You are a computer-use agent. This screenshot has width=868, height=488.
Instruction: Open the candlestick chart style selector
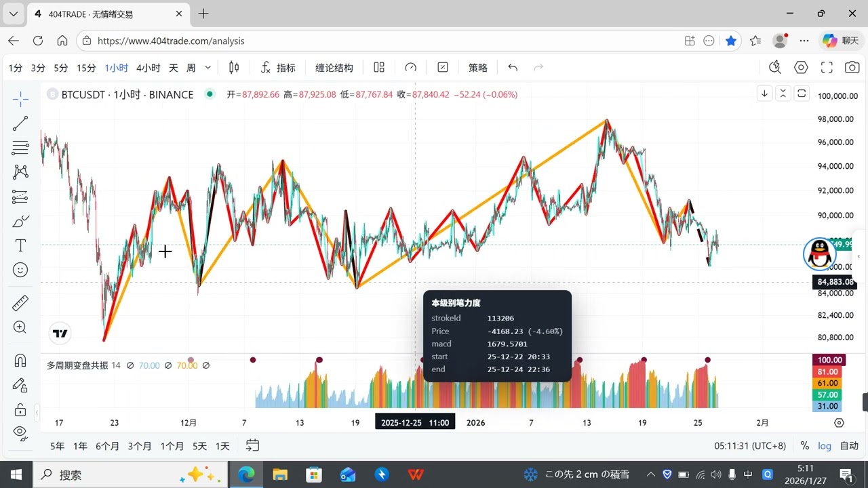coord(234,67)
